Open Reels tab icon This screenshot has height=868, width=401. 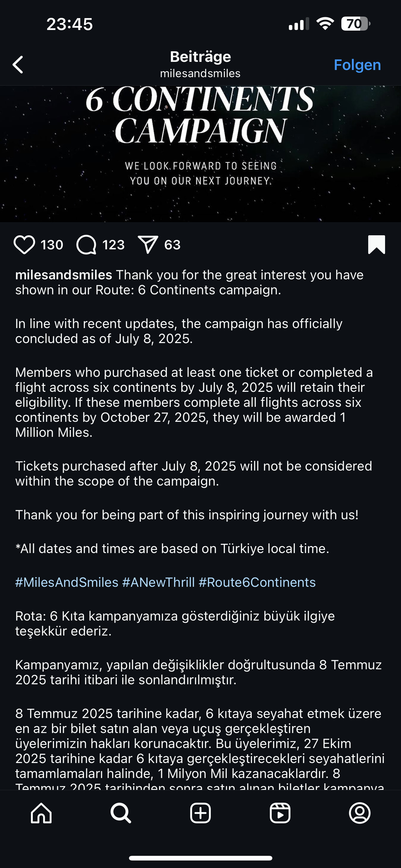pos(280,813)
